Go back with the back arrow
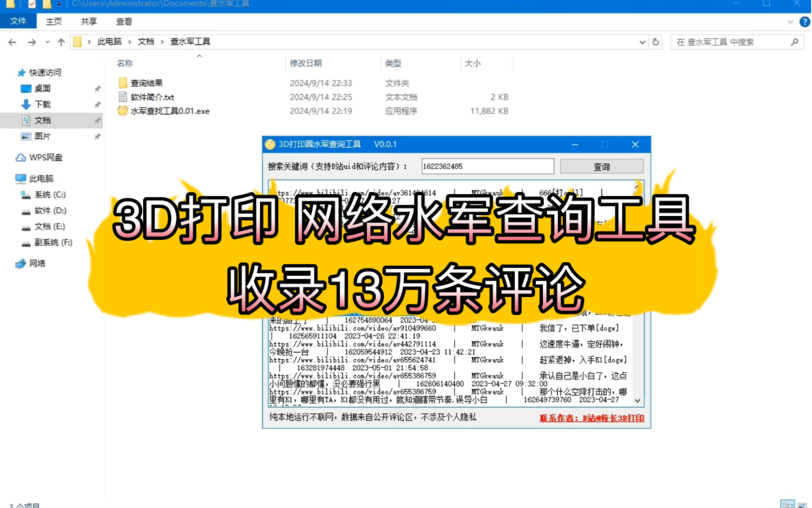The height and width of the screenshot is (508, 812). 12,42
